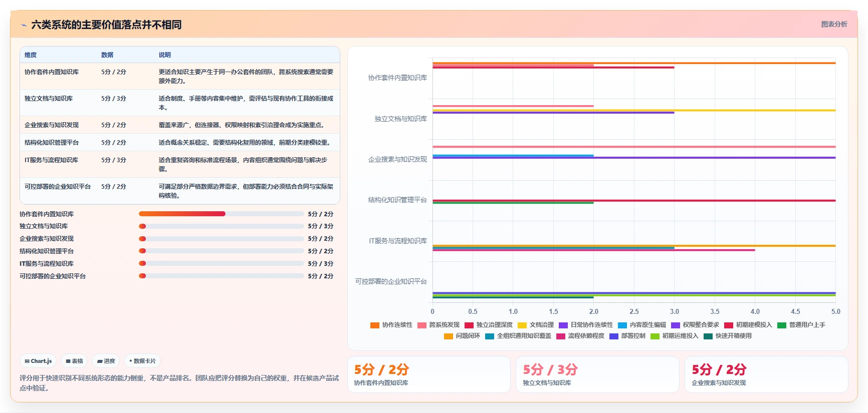This screenshot has width=868, height=413.
Task: Click the green 初期运维投入 legend swatch
Action: click(655, 336)
